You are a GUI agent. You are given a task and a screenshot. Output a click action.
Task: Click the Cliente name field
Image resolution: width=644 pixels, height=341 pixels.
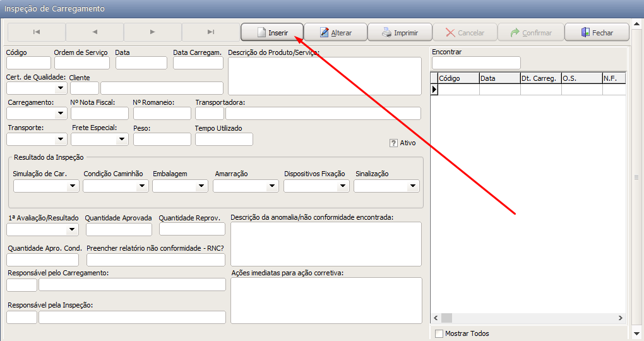[x=162, y=88]
